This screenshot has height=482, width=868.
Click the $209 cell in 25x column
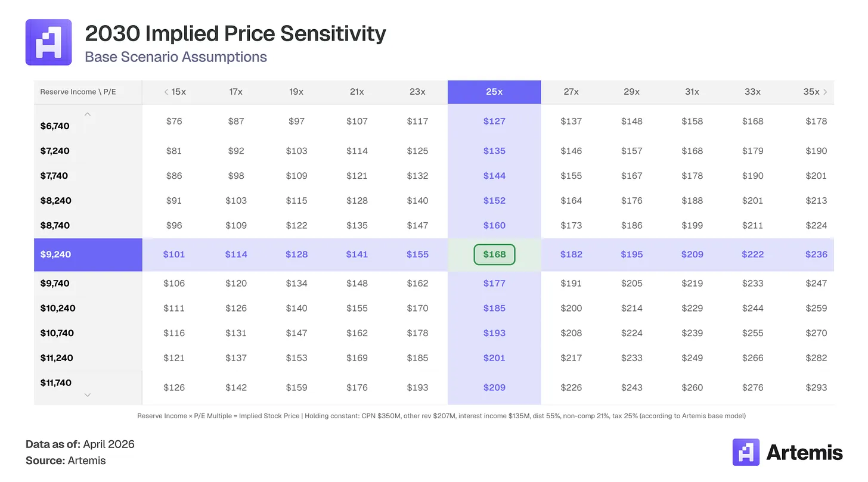[x=494, y=387]
